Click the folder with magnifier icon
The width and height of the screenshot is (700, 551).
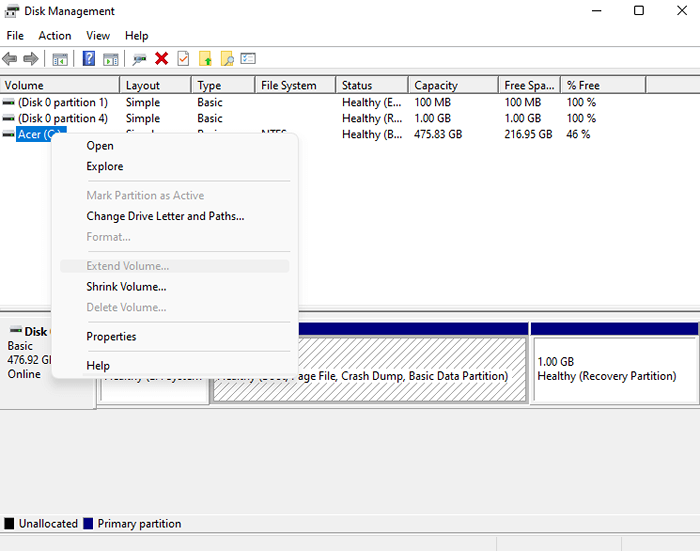227,58
